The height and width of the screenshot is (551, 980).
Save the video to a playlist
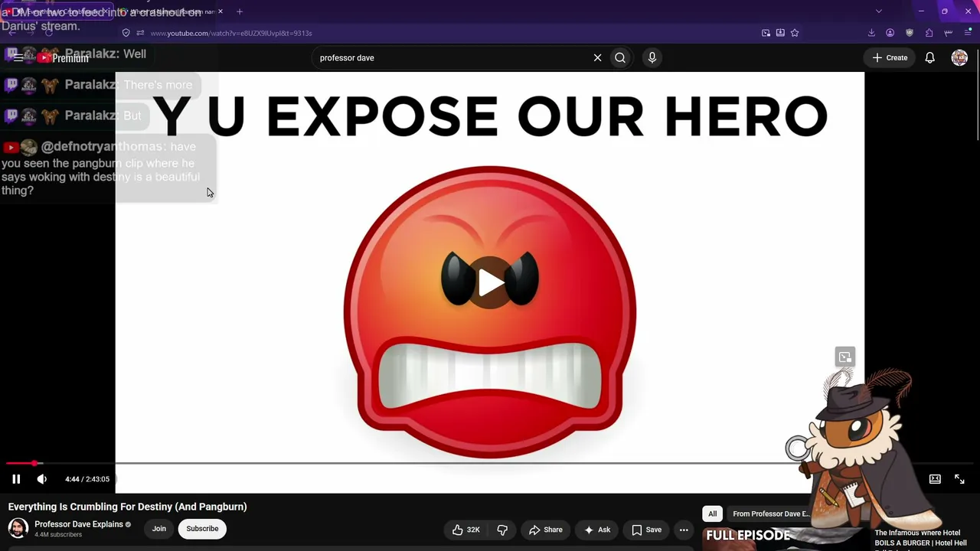point(647,530)
